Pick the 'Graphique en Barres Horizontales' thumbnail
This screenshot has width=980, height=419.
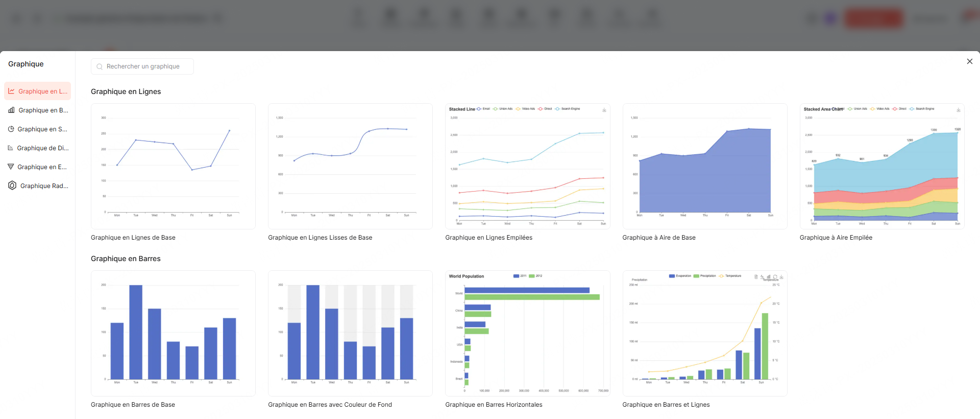point(527,333)
